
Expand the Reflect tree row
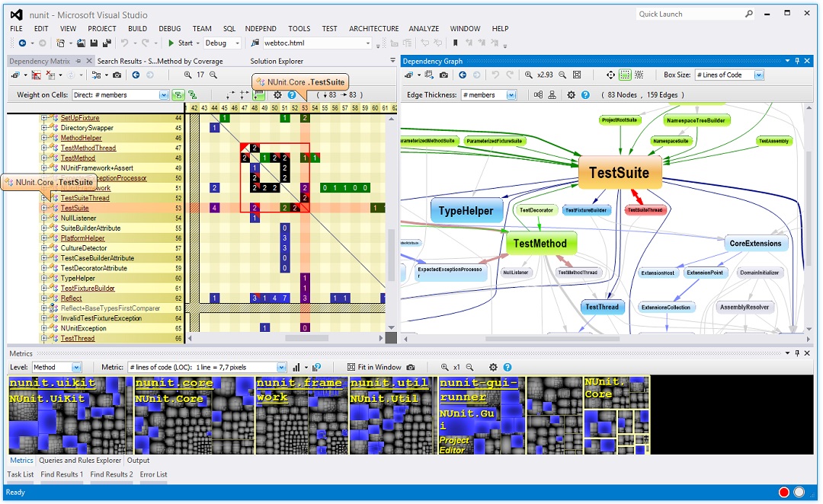(x=44, y=298)
